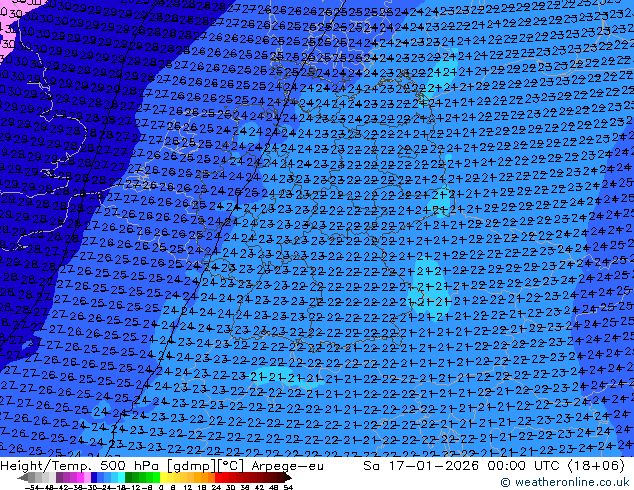Click the bright yellow legend swatch at 0
Screen dimensions: 634x490
pyautogui.click(x=164, y=477)
